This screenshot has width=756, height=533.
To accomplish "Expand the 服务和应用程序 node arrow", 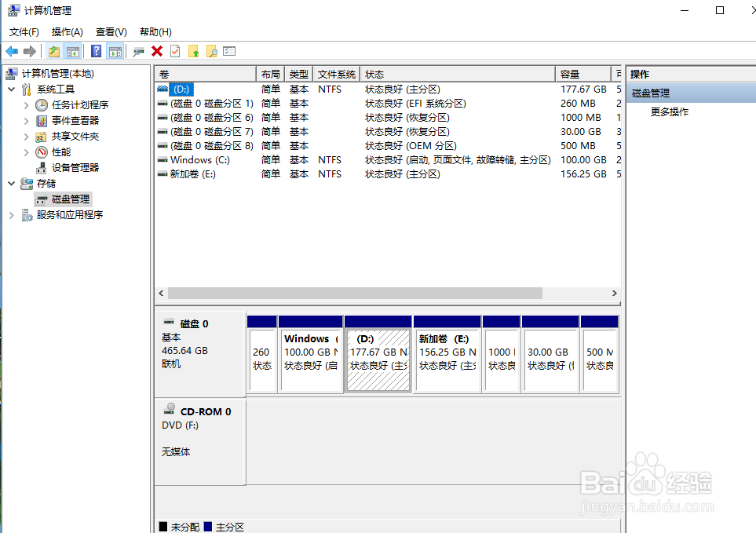I will pyautogui.click(x=12, y=215).
